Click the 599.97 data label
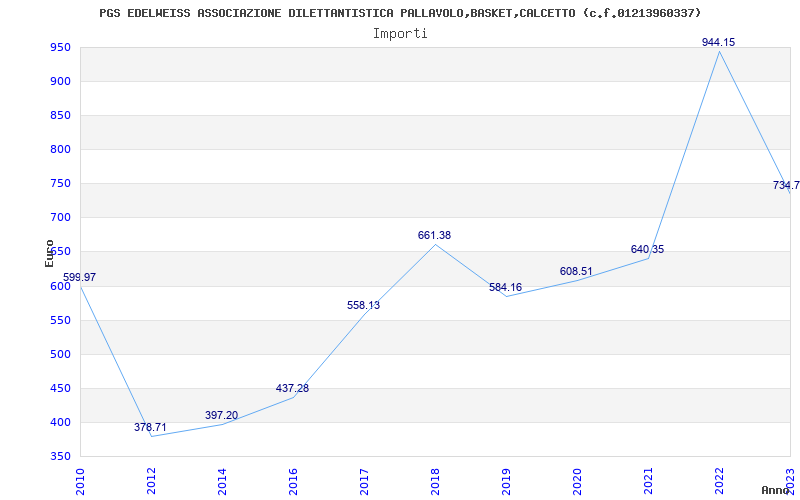800x500 pixels. coord(79,278)
